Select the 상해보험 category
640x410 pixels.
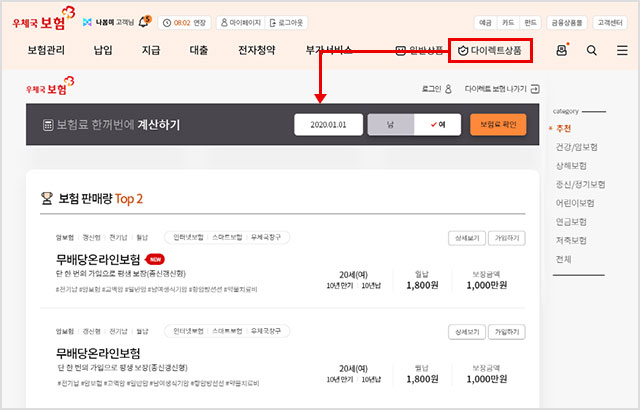(x=571, y=166)
